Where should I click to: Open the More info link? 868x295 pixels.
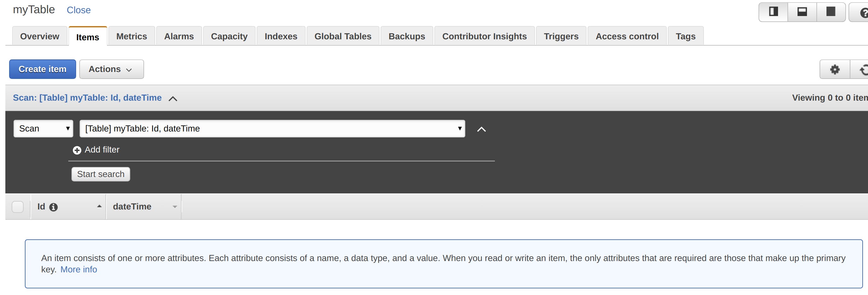tap(79, 270)
